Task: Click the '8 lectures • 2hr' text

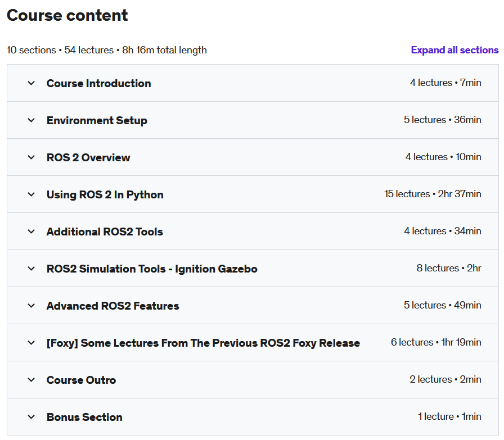Action: (x=449, y=268)
